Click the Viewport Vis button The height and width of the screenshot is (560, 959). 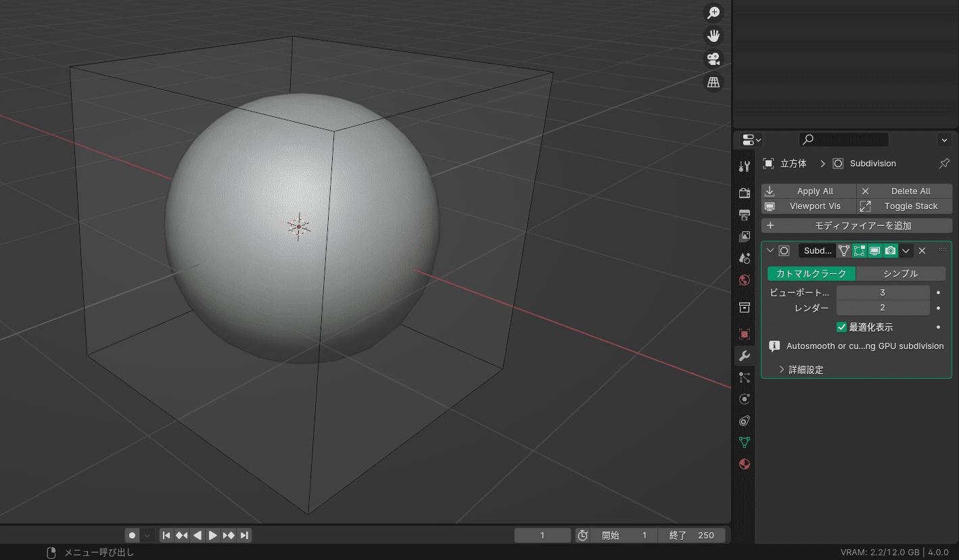(x=809, y=206)
